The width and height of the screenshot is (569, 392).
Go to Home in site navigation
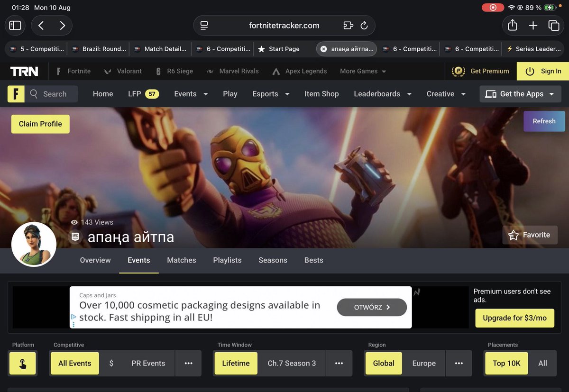(x=103, y=94)
